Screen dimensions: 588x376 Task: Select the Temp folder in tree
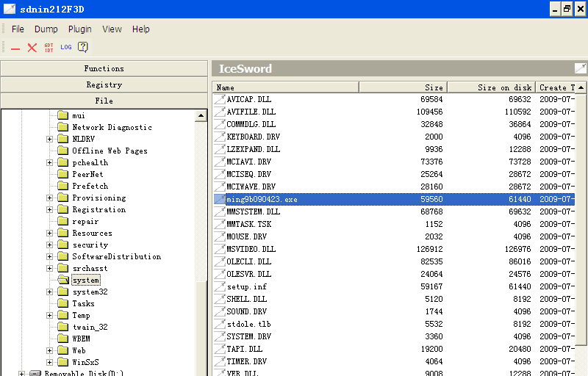(81, 316)
